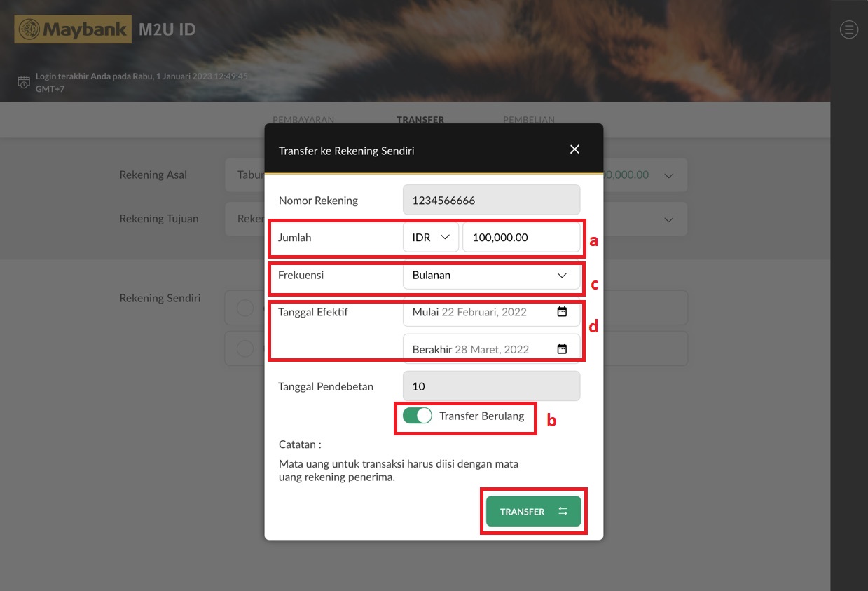
Task: Open the IDR currency dropdown
Action: [430, 238]
